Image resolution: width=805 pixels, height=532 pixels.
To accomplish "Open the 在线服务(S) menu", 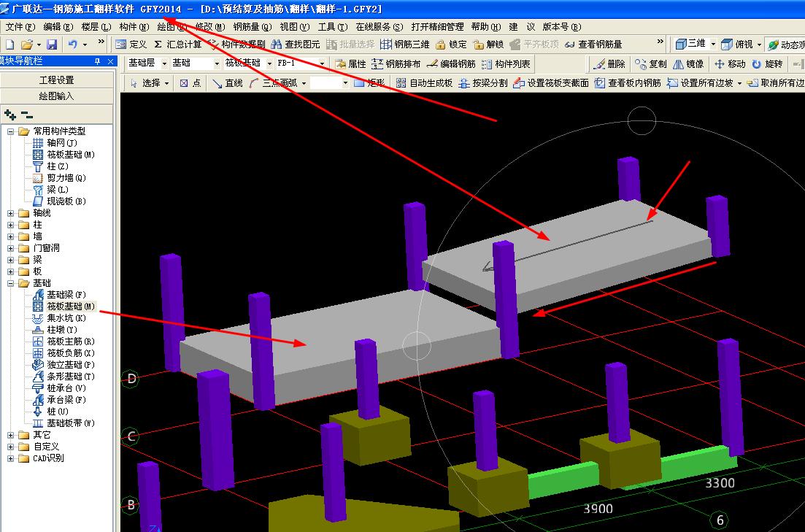I will tap(379, 27).
